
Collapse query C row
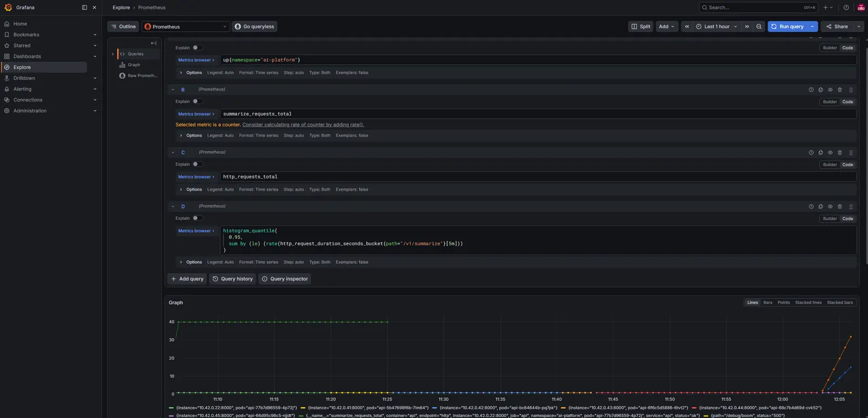173,153
